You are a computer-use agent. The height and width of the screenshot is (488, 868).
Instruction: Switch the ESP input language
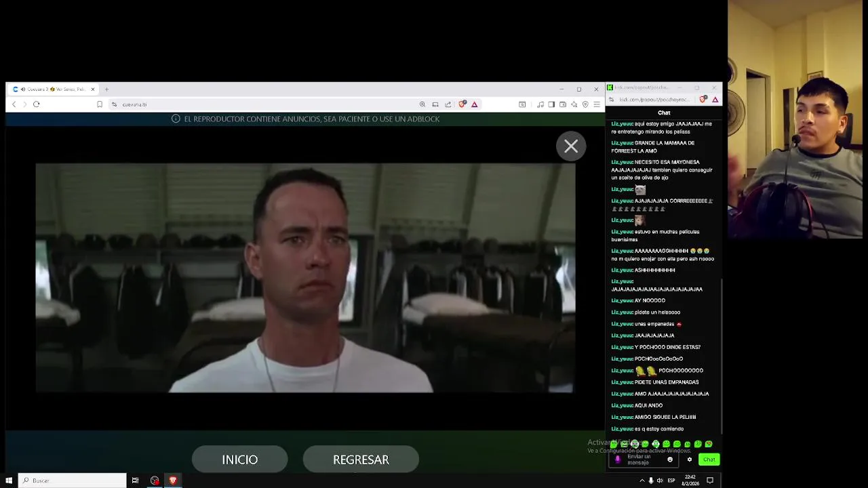tap(671, 481)
